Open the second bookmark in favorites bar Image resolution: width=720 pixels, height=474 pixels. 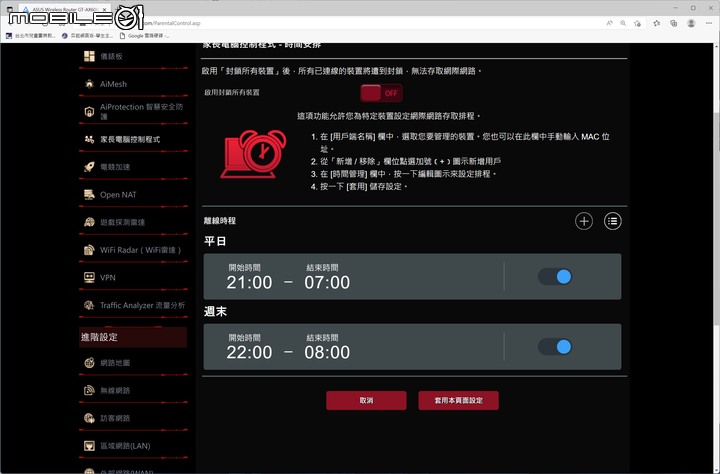(87, 35)
